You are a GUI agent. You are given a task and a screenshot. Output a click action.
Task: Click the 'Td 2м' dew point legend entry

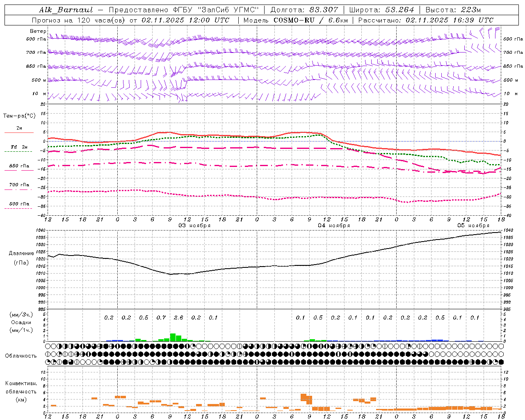(19, 147)
